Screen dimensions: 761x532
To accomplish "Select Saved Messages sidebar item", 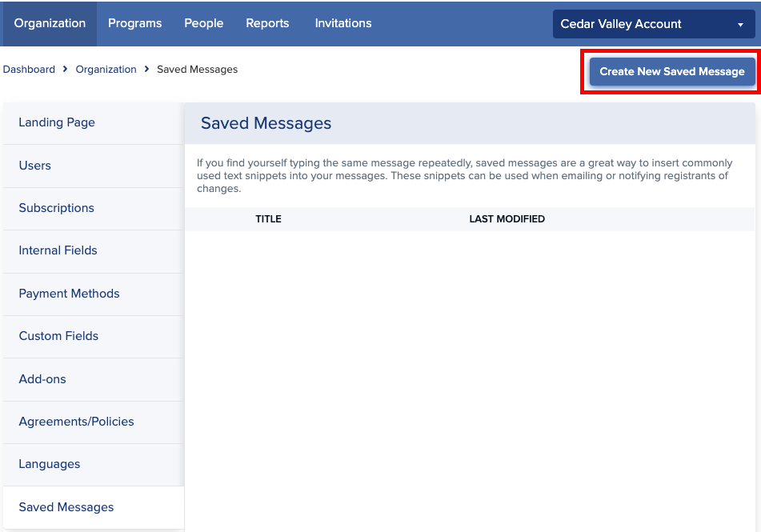I will point(94,507).
